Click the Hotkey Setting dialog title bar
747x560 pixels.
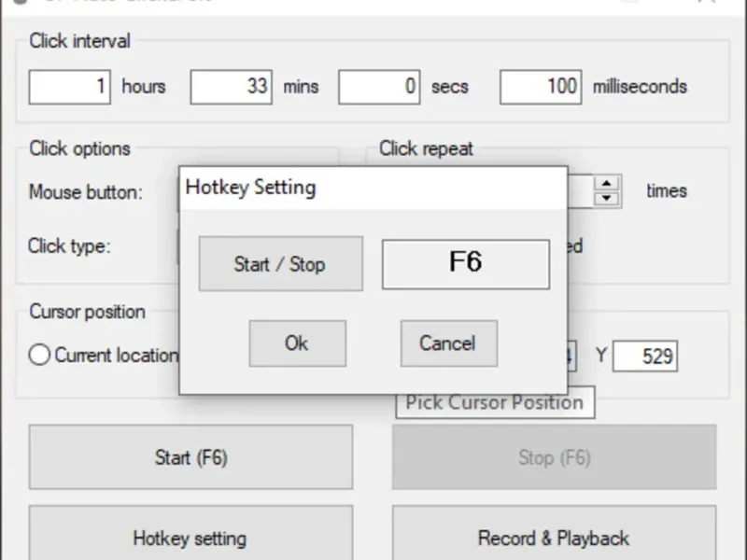(x=373, y=188)
